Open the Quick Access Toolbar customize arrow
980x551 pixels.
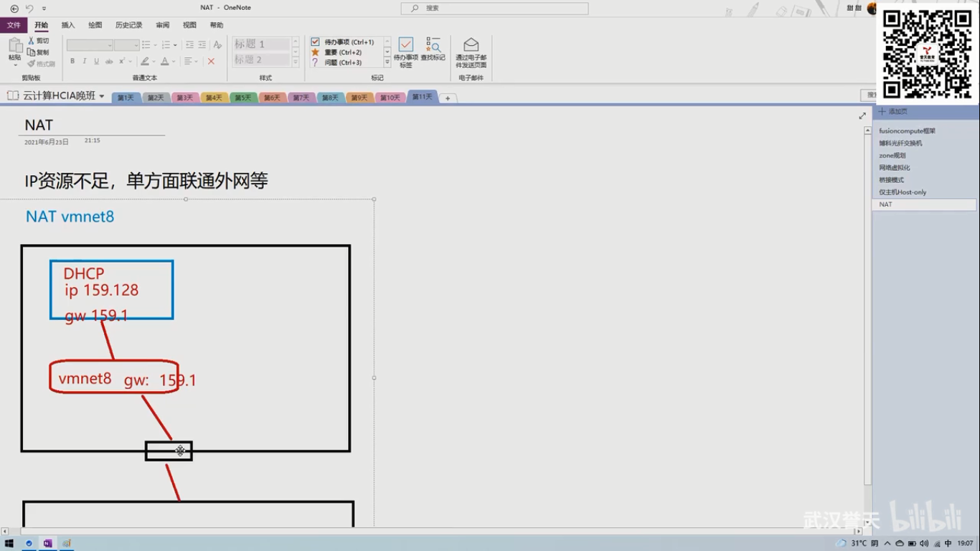pos(44,9)
